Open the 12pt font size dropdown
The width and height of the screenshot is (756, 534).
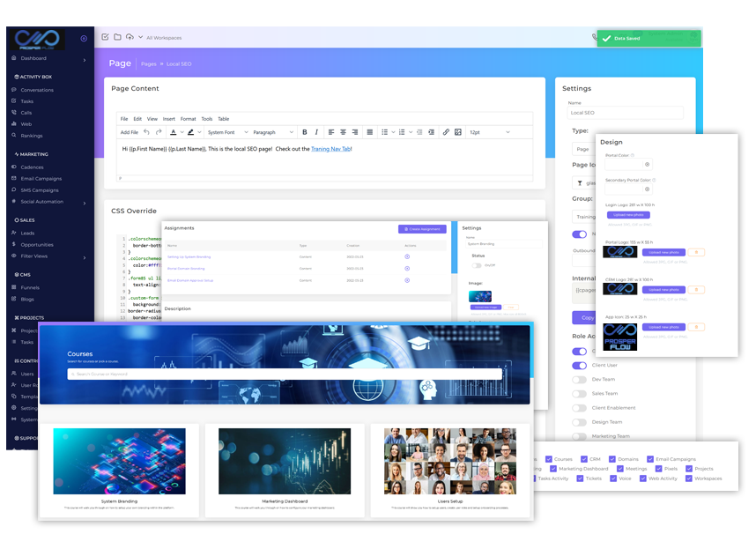[x=477, y=130]
